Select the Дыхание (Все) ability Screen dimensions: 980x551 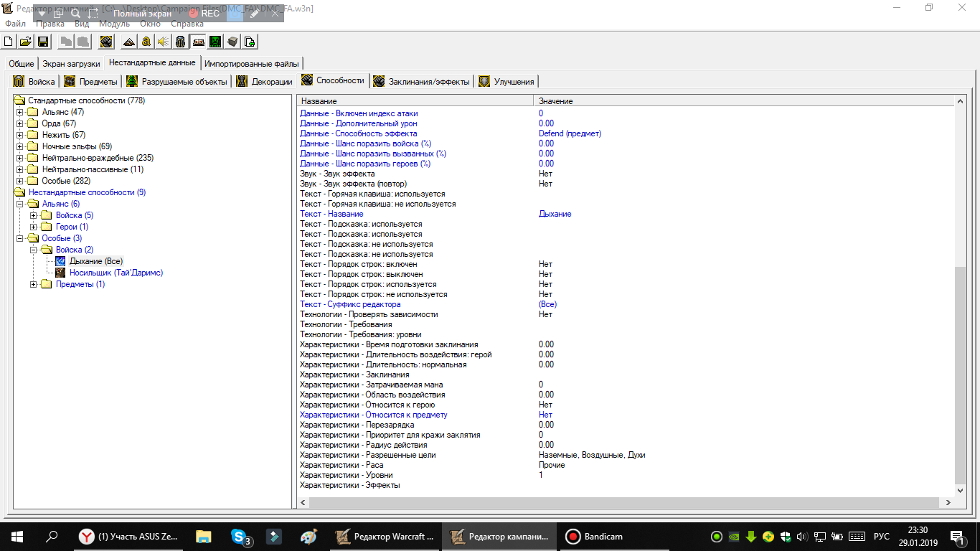pyautogui.click(x=95, y=261)
